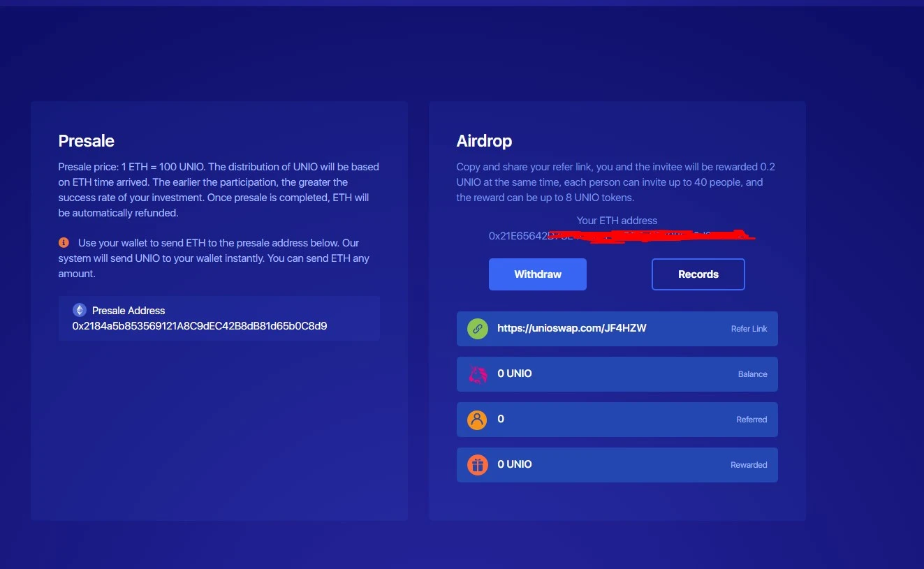The height and width of the screenshot is (569, 924).
Task: Click the 0 UNIO balance value
Action: coord(514,374)
